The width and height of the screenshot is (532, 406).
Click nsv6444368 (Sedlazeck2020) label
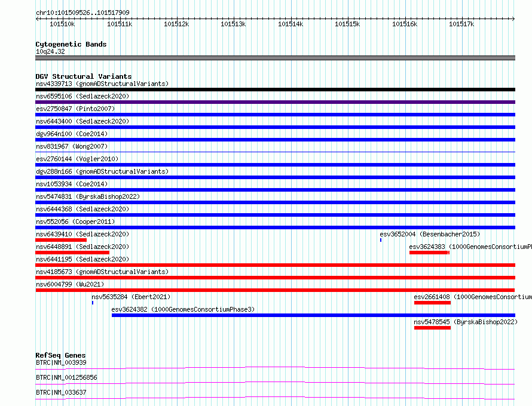click(82, 209)
